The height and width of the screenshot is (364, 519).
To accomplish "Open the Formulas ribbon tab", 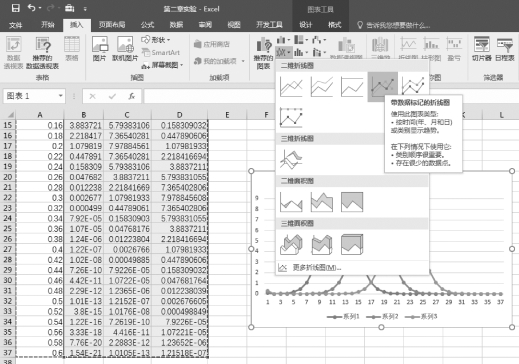I will pos(147,25).
